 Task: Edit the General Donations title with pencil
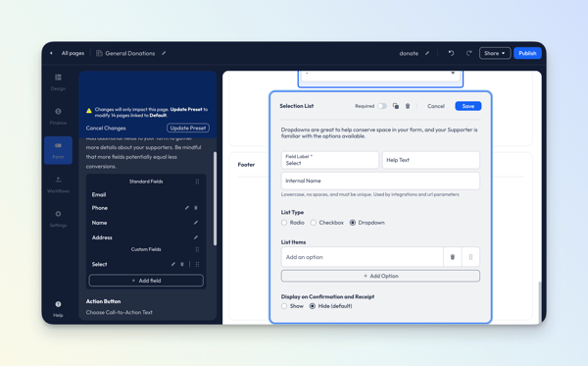click(x=164, y=53)
